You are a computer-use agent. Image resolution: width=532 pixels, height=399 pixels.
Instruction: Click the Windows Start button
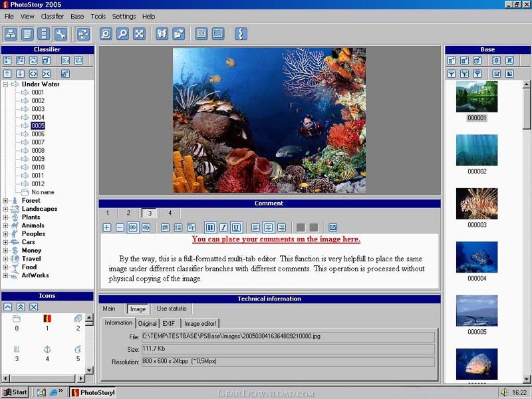point(15,392)
